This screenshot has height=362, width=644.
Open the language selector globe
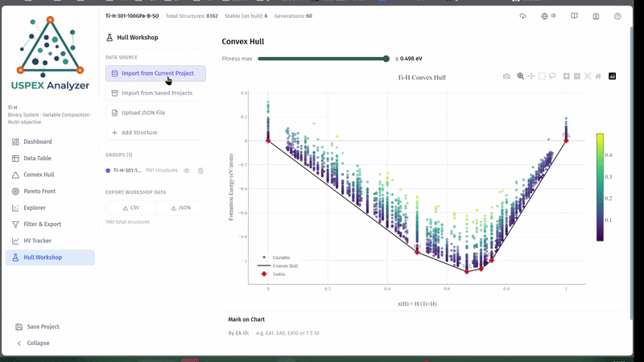[x=548, y=16]
